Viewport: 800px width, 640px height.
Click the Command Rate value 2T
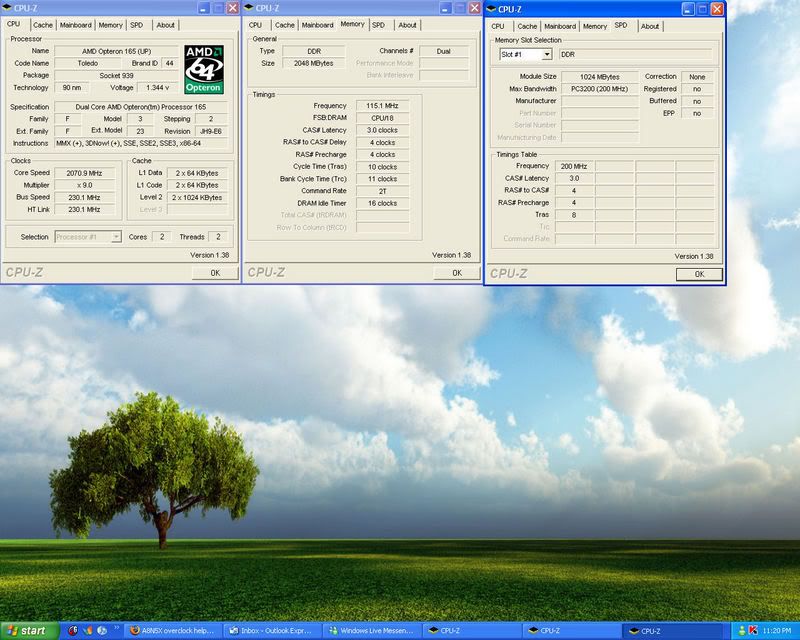(383, 191)
